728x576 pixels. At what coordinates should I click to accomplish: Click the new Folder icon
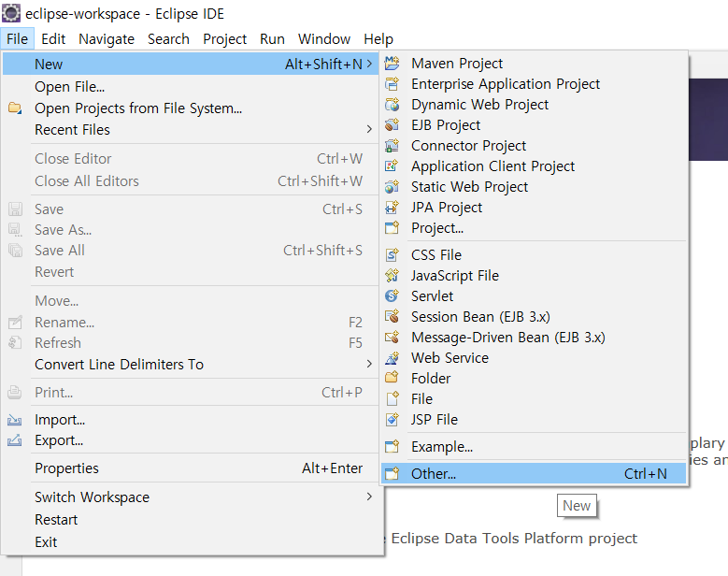tap(392, 378)
